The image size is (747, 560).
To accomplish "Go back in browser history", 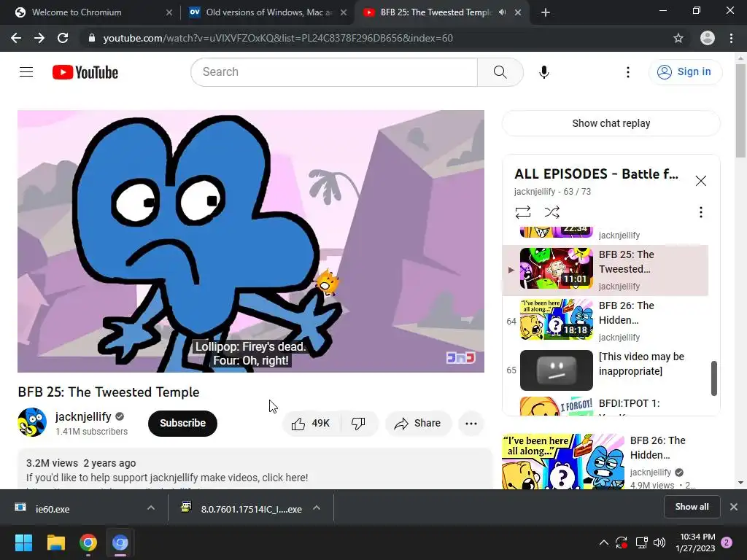I will point(16,38).
